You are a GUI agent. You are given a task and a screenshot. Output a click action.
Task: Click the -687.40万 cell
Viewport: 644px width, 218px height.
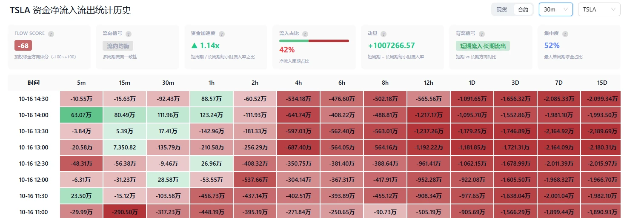pyautogui.click(x=298, y=147)
